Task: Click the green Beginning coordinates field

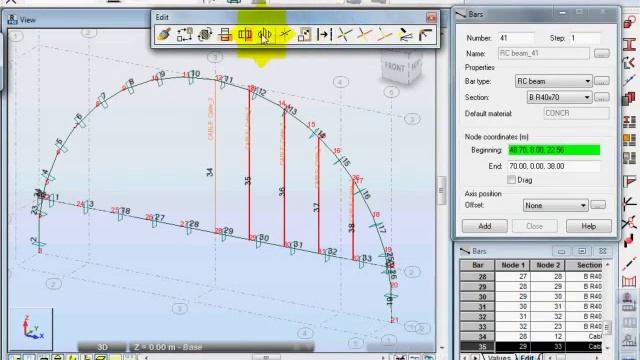Action: 554,150
